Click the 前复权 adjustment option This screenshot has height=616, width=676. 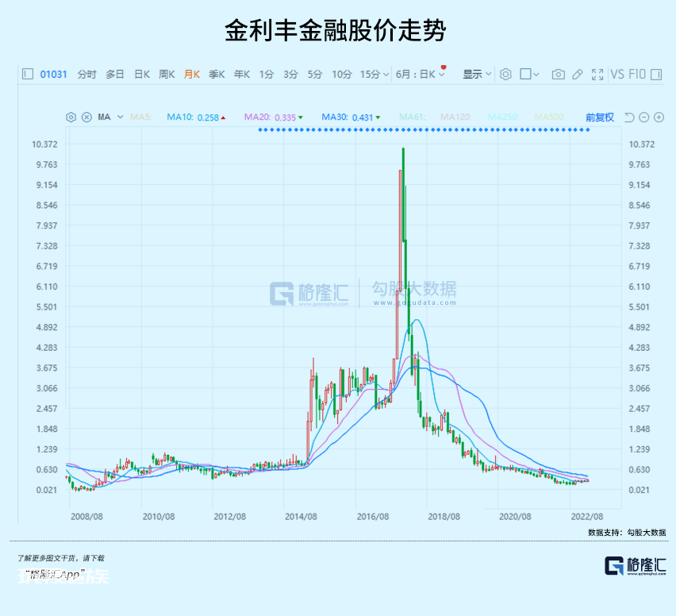[600, 117]
